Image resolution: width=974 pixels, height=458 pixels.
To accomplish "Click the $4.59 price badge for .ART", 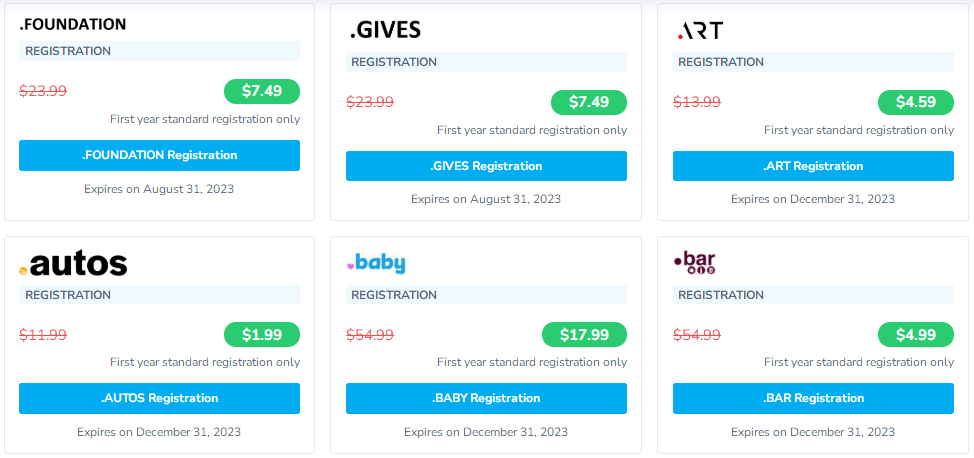I will pyautogui.click(x=916, y=102).
